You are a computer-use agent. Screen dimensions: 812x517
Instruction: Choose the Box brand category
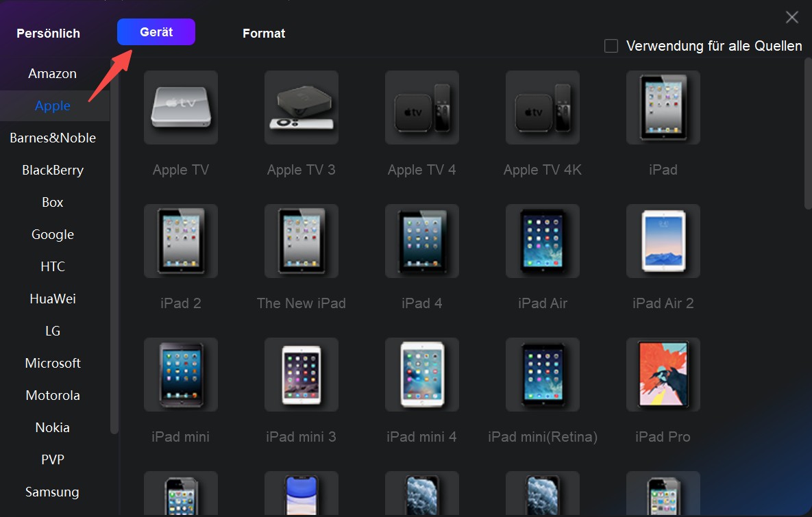pyautogui.click(x=52, y=202)
